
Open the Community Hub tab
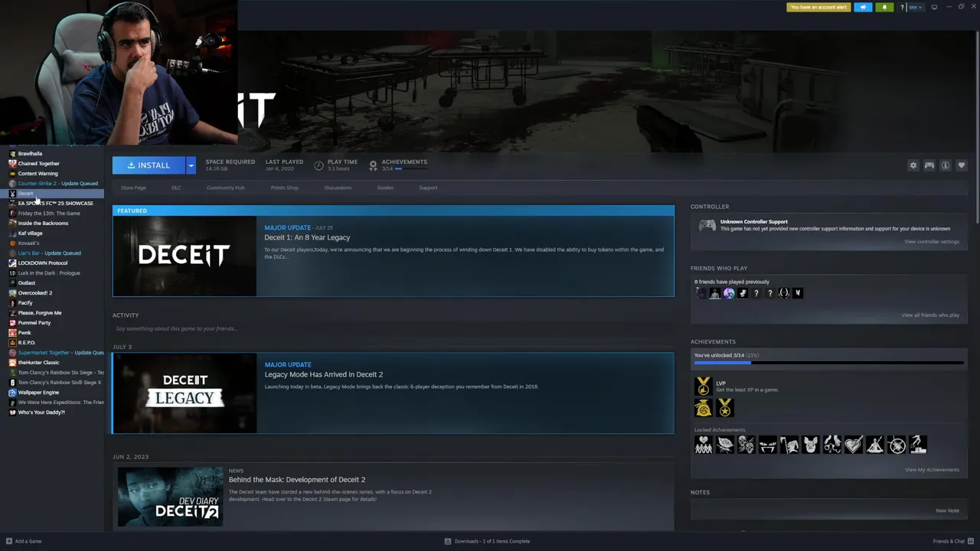point(226,187)
